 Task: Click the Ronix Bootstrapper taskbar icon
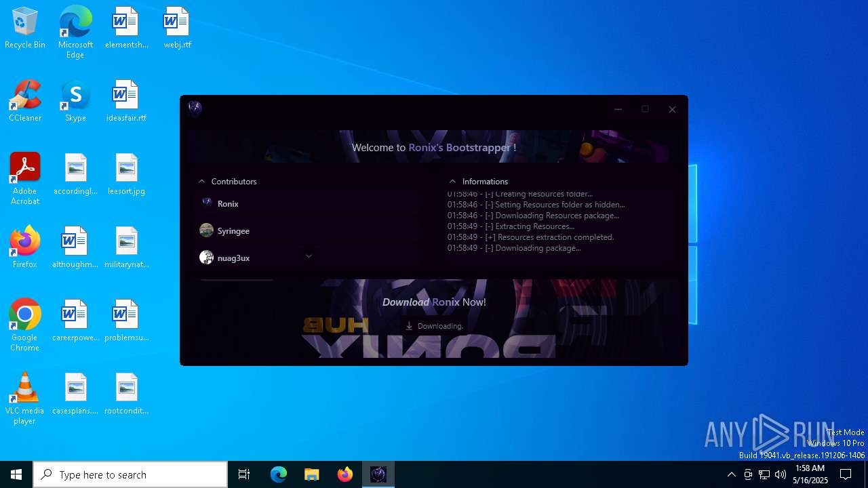378,474
